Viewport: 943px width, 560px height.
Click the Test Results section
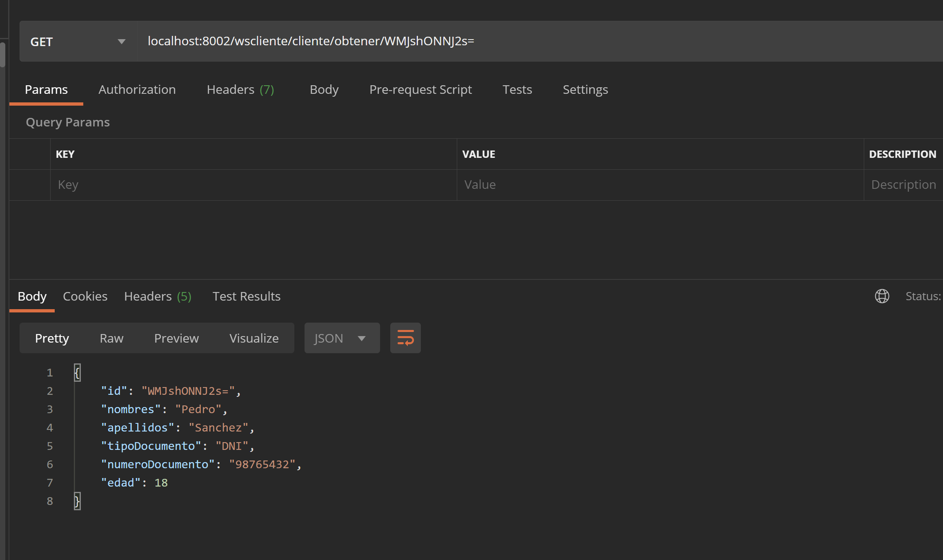click(246, 296)
